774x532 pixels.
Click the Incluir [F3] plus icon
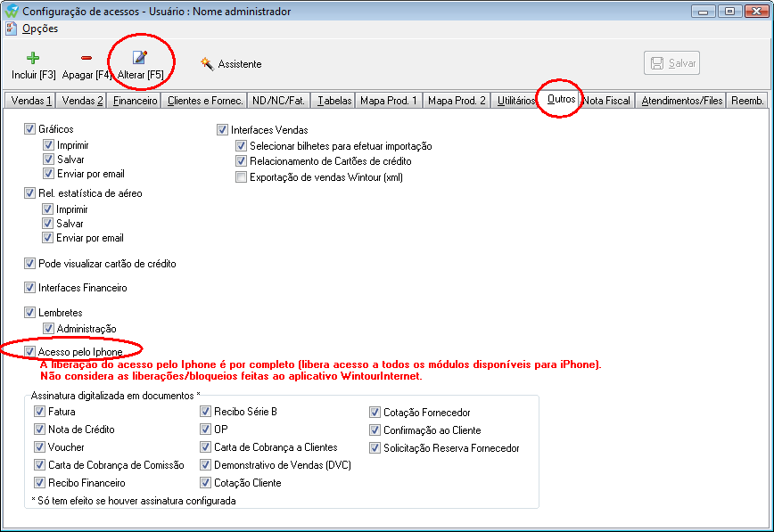click(33, 58)
